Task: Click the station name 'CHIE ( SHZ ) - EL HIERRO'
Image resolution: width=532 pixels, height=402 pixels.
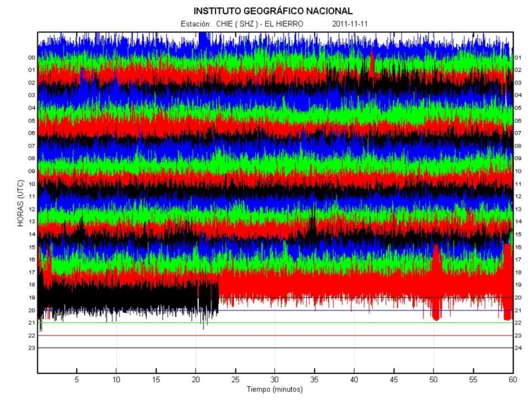Action: coord(259,24)
